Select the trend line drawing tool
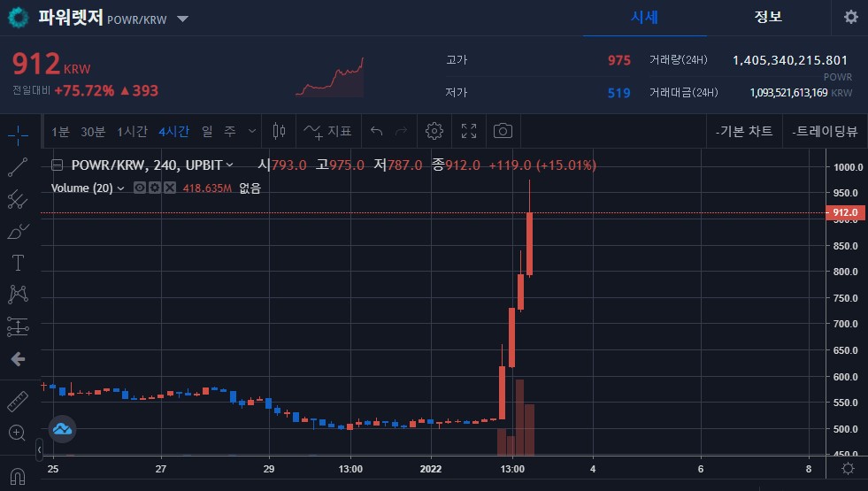 (18, 166)
